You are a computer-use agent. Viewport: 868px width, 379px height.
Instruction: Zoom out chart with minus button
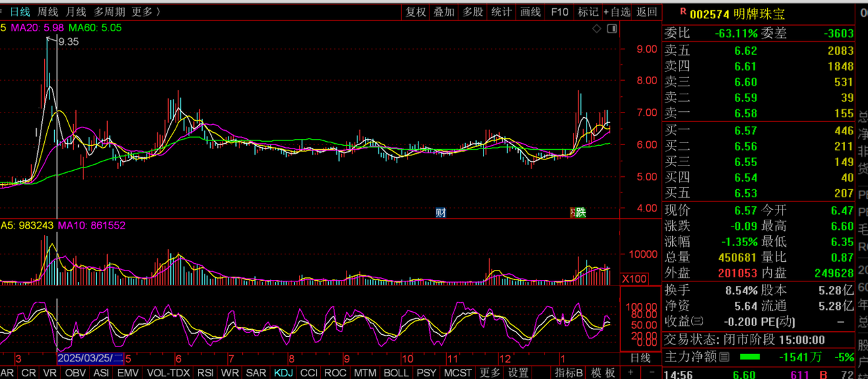click(649, 373)
